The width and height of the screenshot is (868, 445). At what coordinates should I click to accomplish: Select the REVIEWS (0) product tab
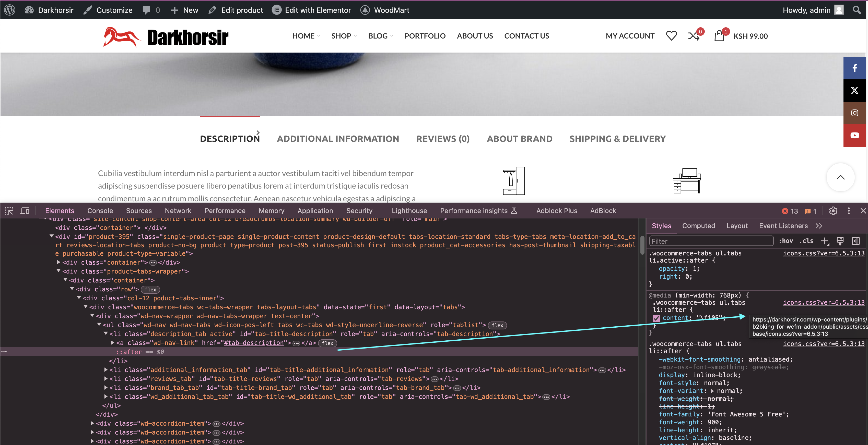coord(443,139)
